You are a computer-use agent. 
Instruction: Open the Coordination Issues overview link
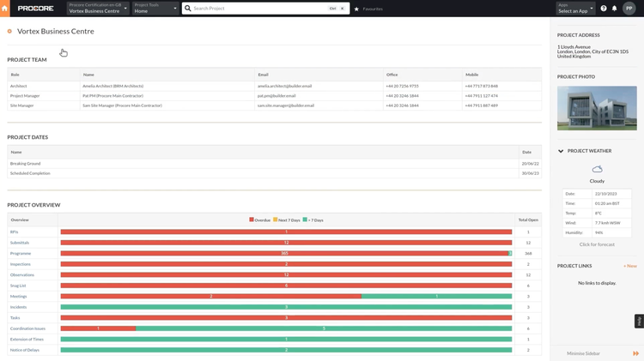coord(27,328)
